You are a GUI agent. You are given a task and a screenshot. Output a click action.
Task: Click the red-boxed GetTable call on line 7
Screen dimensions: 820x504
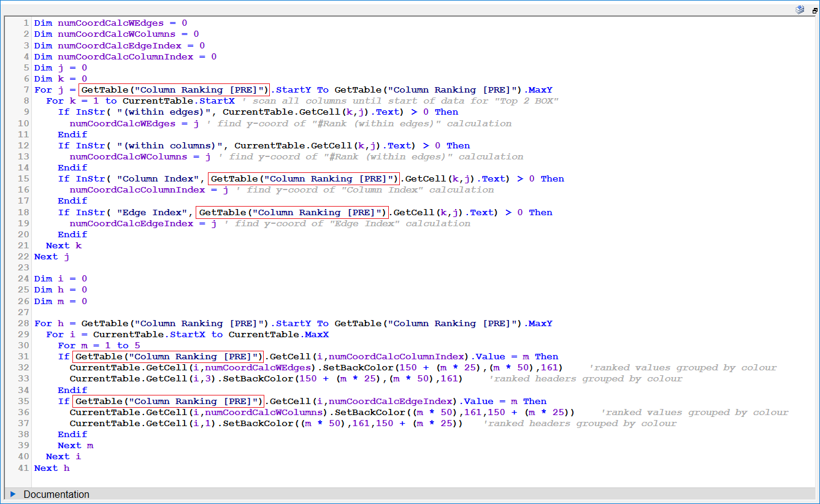coord(174,90)
